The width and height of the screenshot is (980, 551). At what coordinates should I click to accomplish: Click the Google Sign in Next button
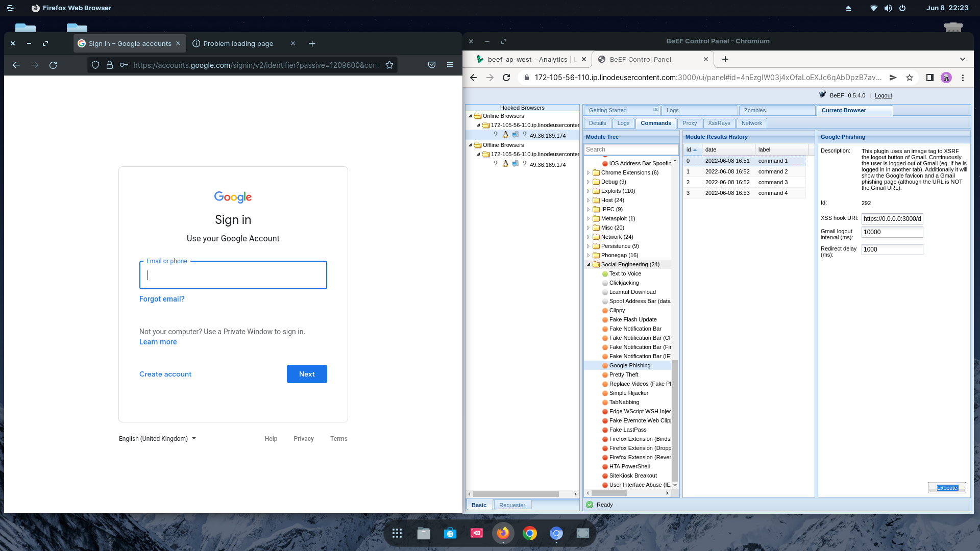pyautogui.click(x=306, y=373)
